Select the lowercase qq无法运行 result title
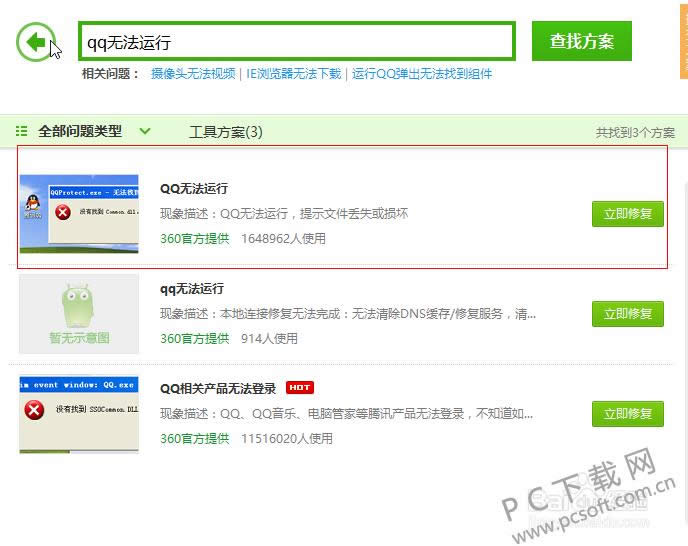 click(192, 289)
